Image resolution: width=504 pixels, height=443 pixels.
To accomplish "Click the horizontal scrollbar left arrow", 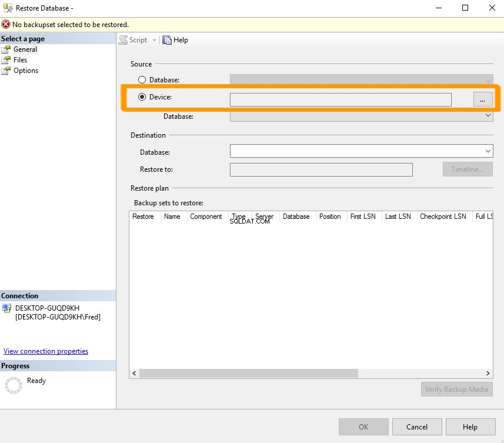I will point(134,373).
